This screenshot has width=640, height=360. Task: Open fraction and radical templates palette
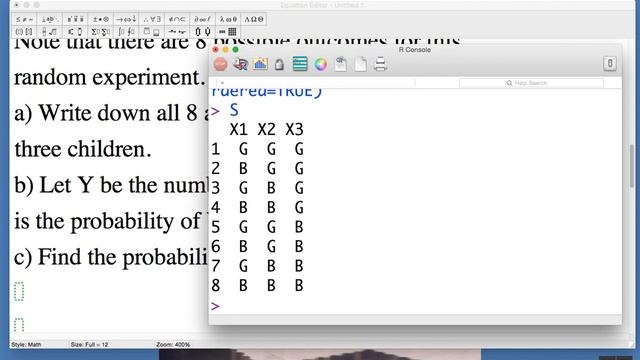[x=50, y=31]
